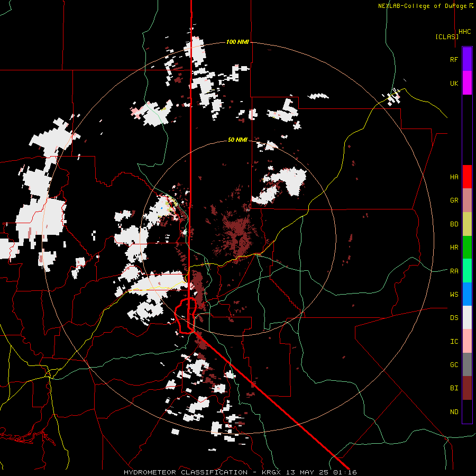Click the BD legend label
Viewport: 476px width, 476px height.
point(454,224)
